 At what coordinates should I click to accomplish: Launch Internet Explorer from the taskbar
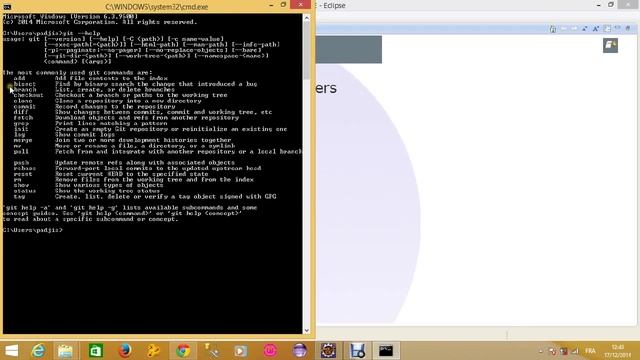point(38,351)
